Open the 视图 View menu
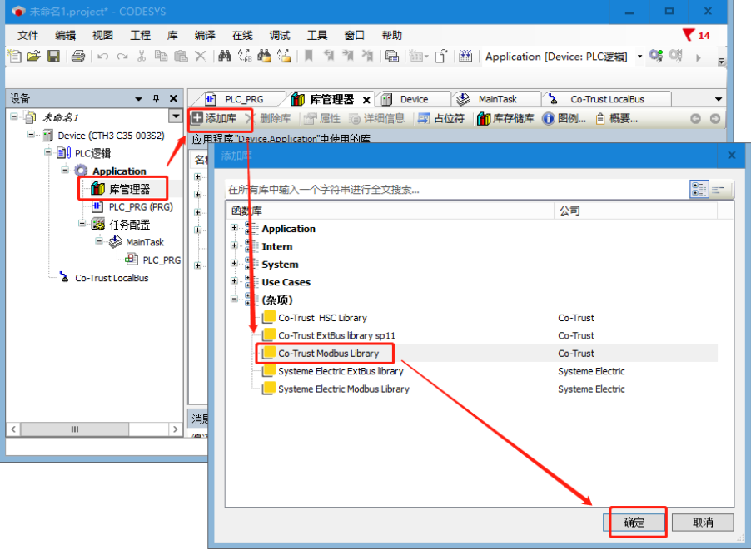 [x=103, y=35]
